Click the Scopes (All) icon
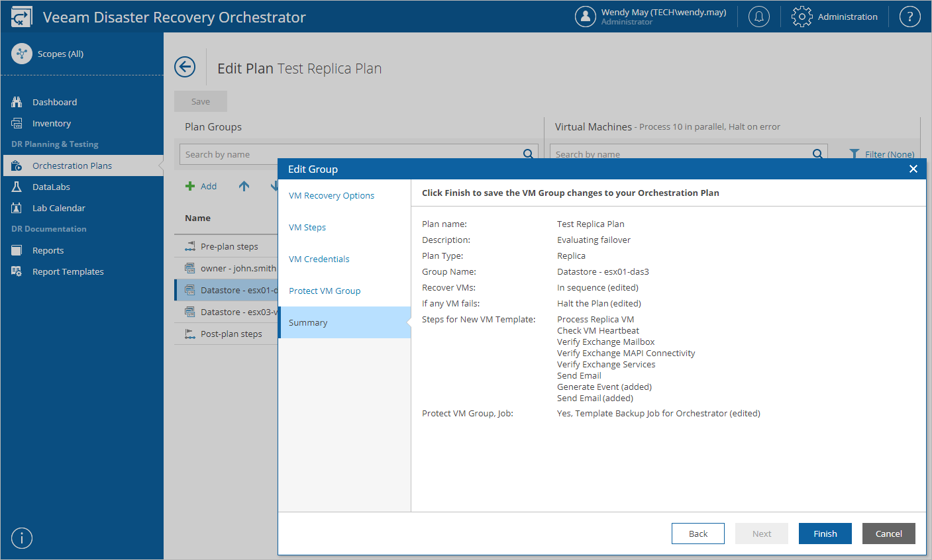 click(x=22, y=54)
